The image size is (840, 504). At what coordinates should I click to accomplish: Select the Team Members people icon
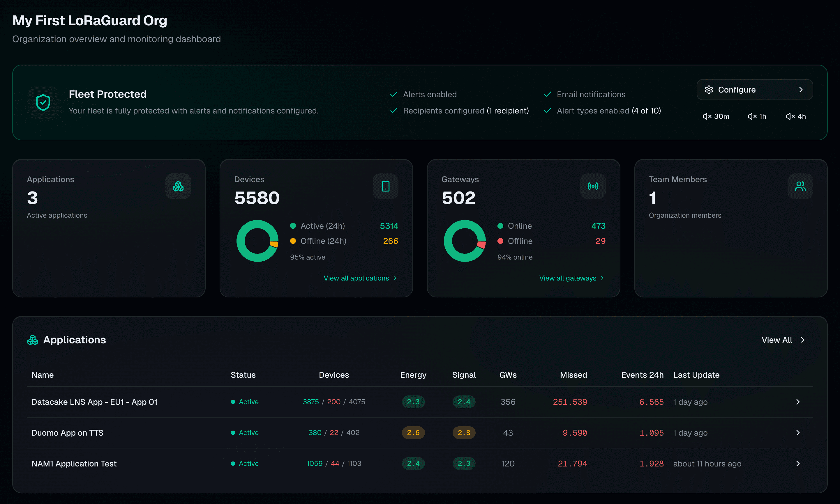[x=800, y=186]
